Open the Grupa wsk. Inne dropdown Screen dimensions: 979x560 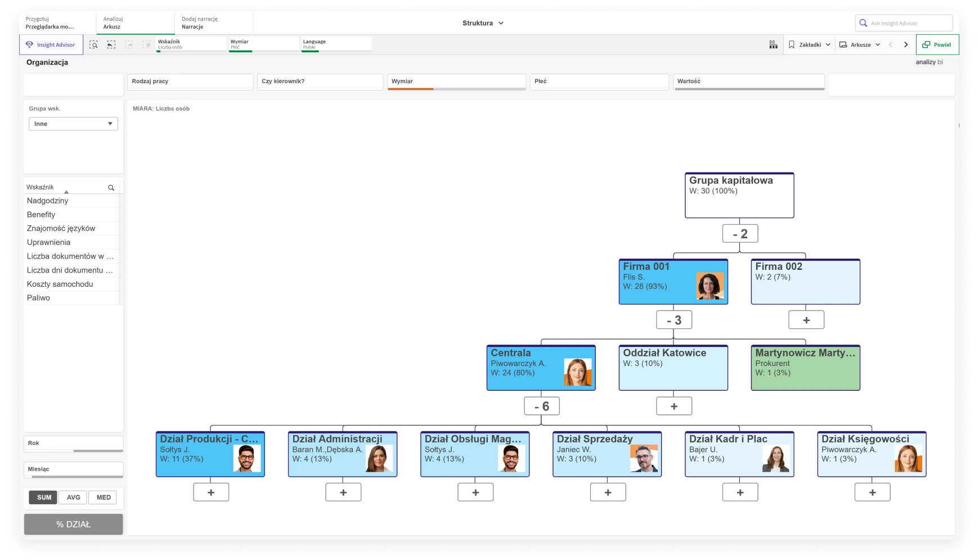coord(73,124)
